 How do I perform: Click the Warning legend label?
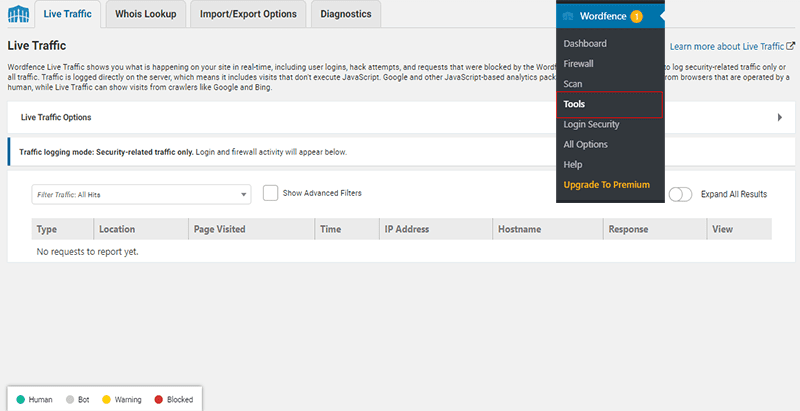click(x=128, y=400)
